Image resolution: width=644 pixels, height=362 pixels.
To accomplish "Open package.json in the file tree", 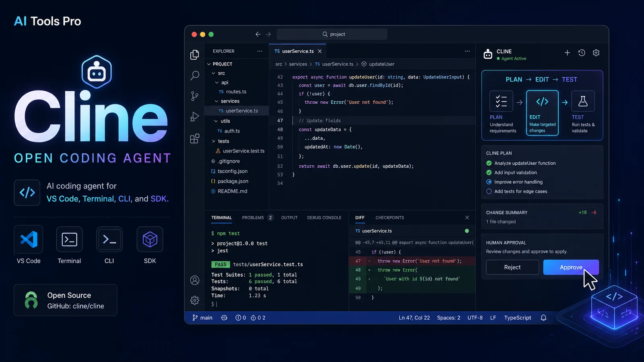I will coord(233,181).
